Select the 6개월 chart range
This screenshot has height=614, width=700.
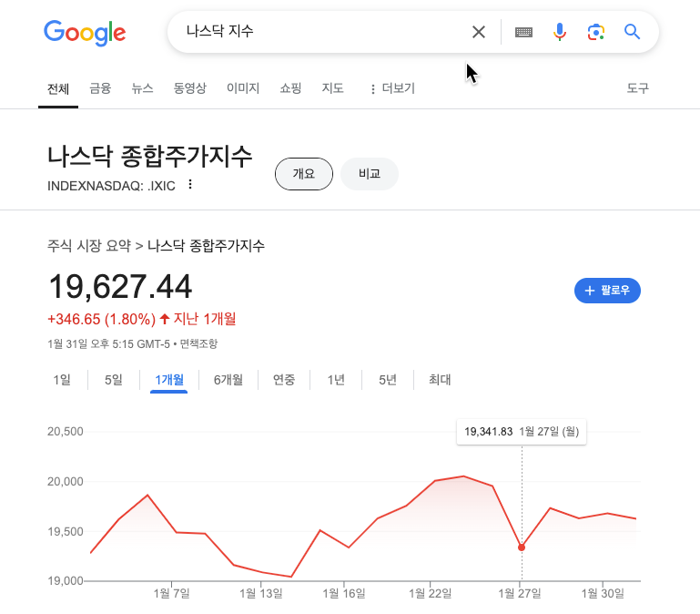pyautogui.click(x=228, y=380)
